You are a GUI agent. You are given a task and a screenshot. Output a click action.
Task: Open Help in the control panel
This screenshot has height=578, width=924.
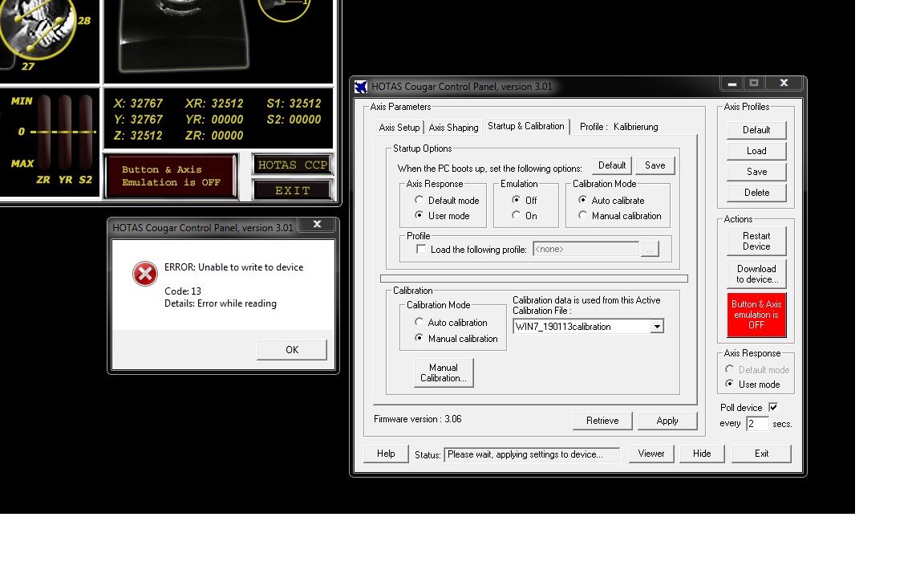pos(386,454)
